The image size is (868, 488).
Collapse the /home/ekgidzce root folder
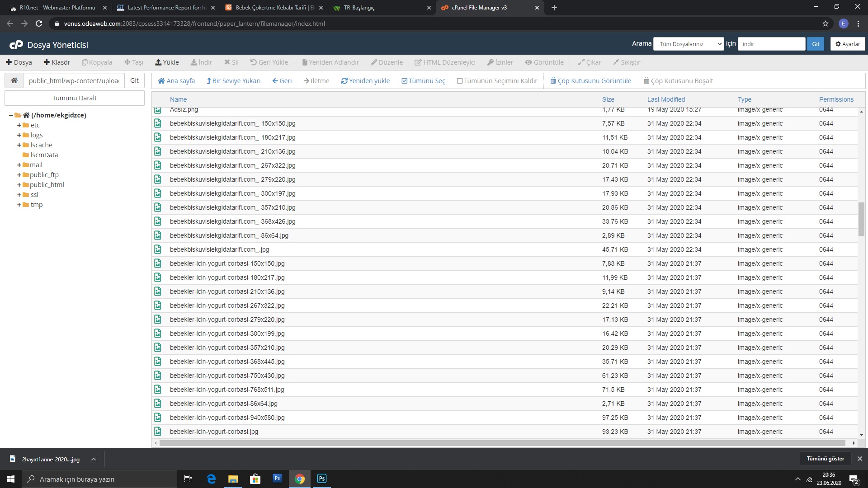point(11,115)
